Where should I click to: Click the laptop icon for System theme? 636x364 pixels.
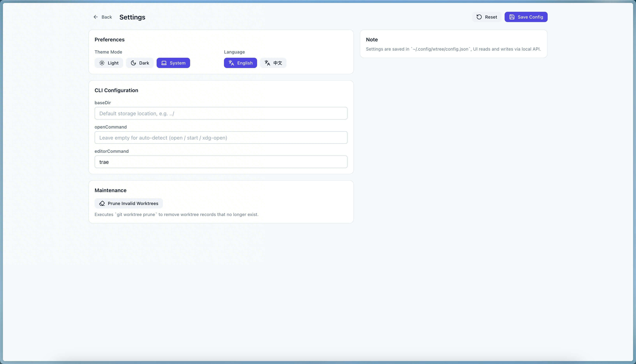click(164, 63)
